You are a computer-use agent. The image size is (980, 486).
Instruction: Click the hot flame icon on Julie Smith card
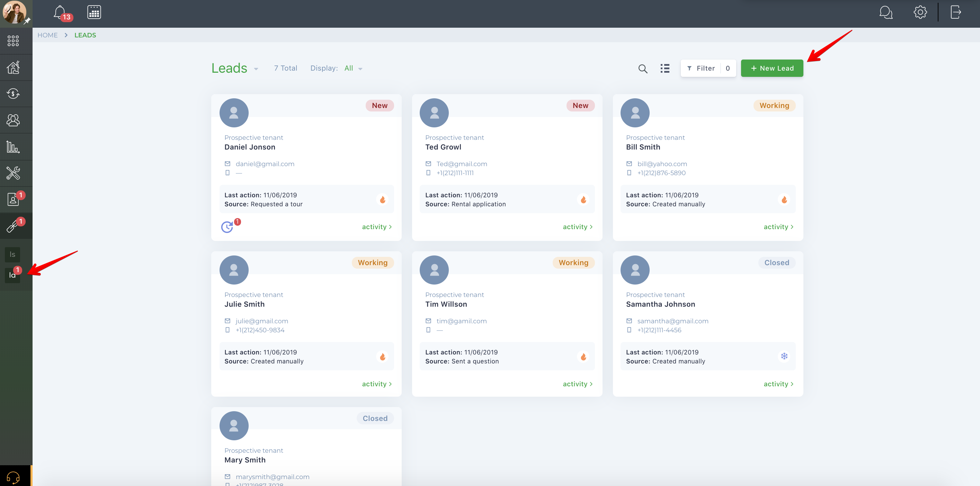point(382,357)
